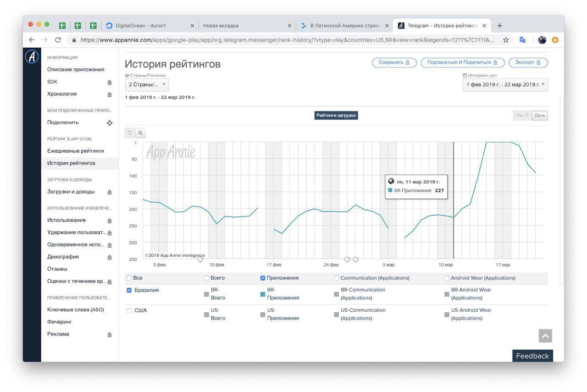Open the new tab plus button
The height and width of the screenshot is (392, 587).
coord(500,26)
